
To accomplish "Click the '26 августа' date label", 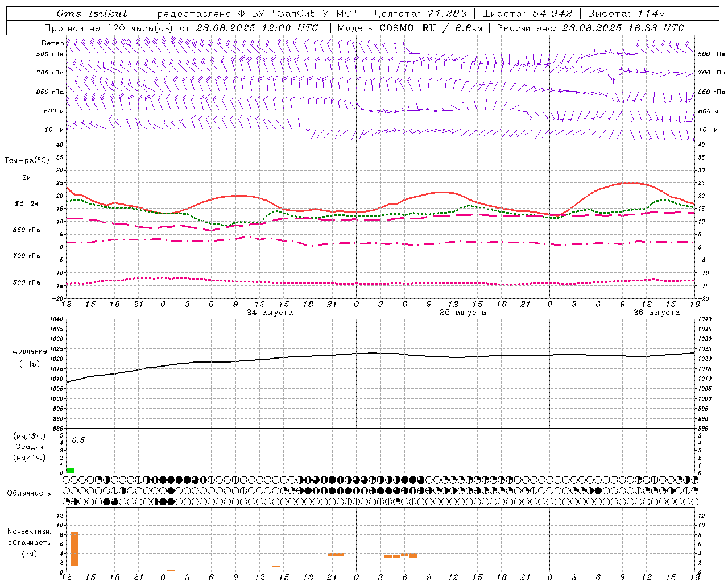I will pyautogui.click(x=656, y=313).
